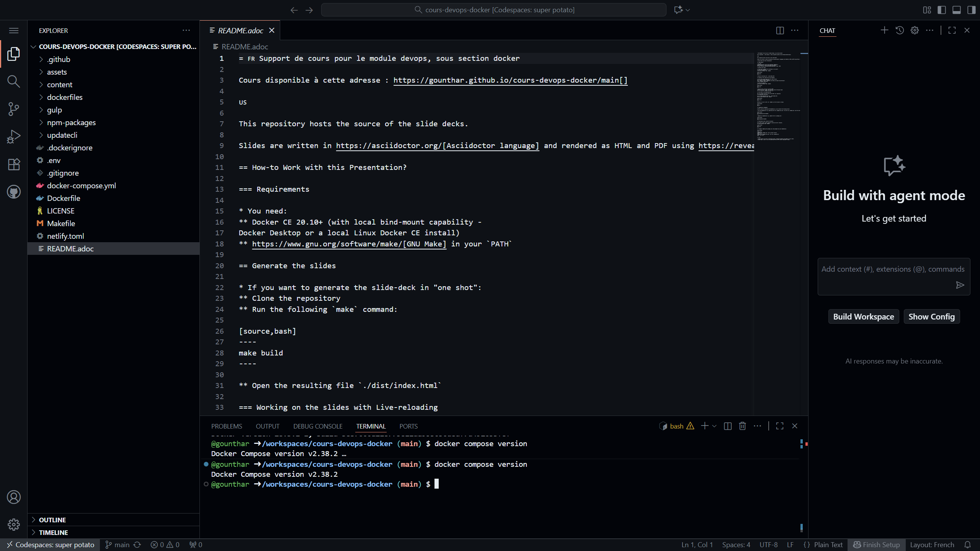The width and height of the screenshot is (980, 551).
Task: Split the terminal
Action: (727, 426)
